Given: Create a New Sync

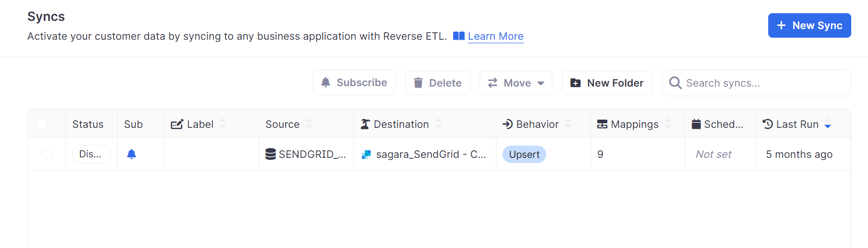Looking at the screenshot, I should 809,25.
